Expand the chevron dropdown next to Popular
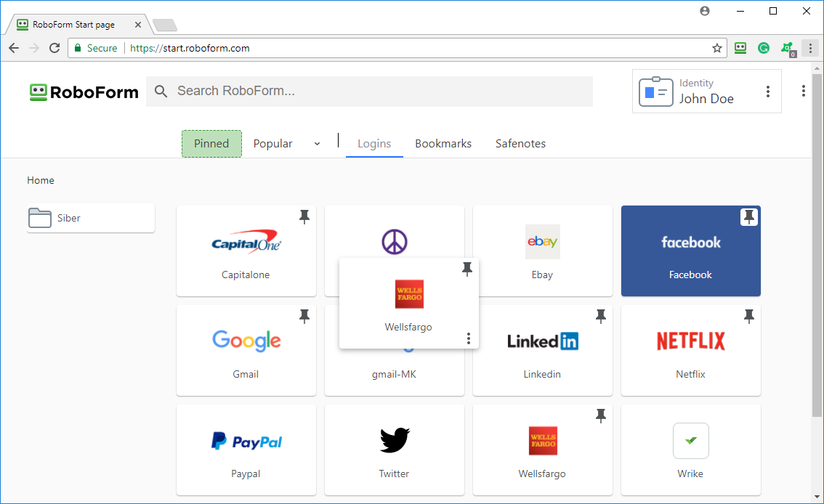This screenshot has width=824, height=504. (317, 144)
